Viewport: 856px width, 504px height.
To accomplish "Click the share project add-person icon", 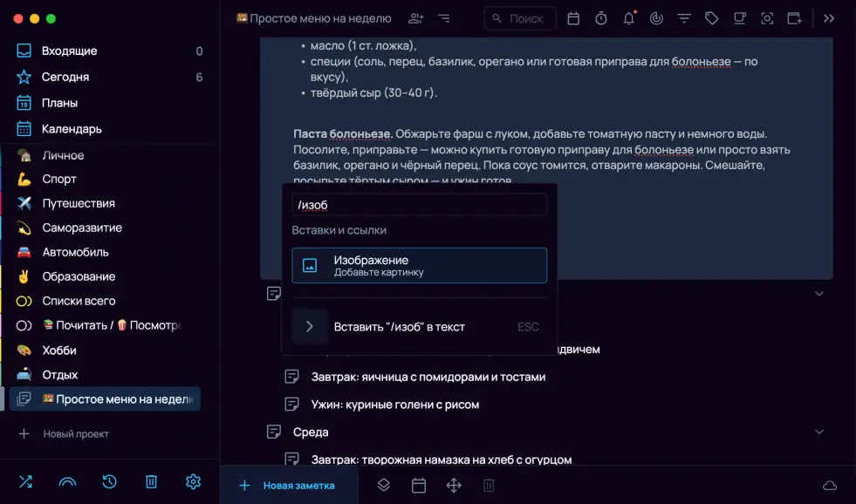I will (416, 18).
